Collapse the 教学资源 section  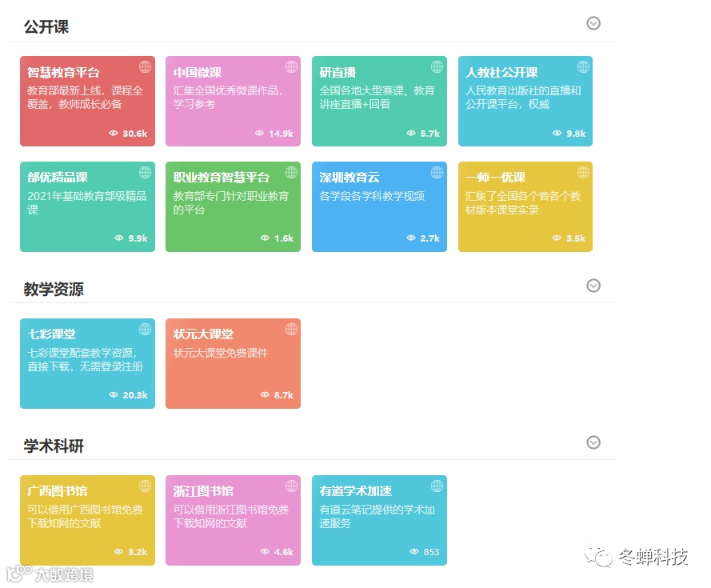point(593,286)
